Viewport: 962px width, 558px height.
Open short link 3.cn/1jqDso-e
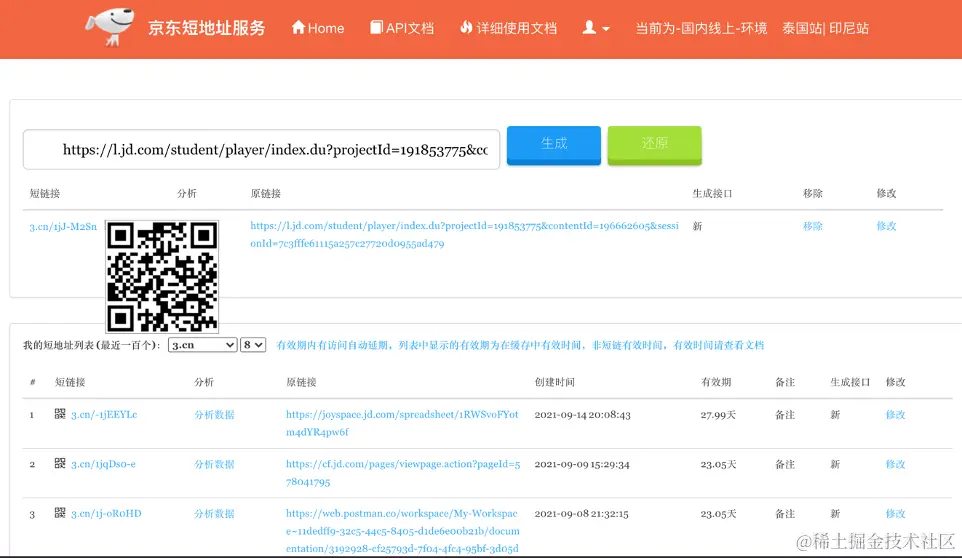103,464
